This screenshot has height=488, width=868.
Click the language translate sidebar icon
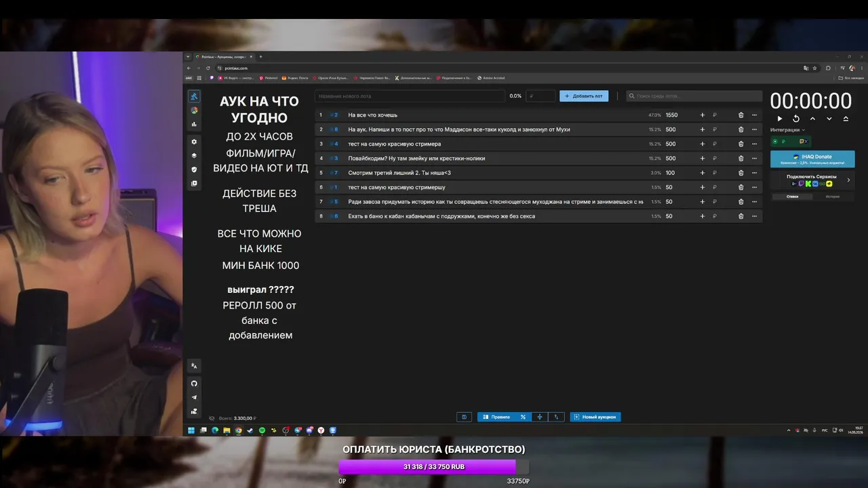point(194,366)
